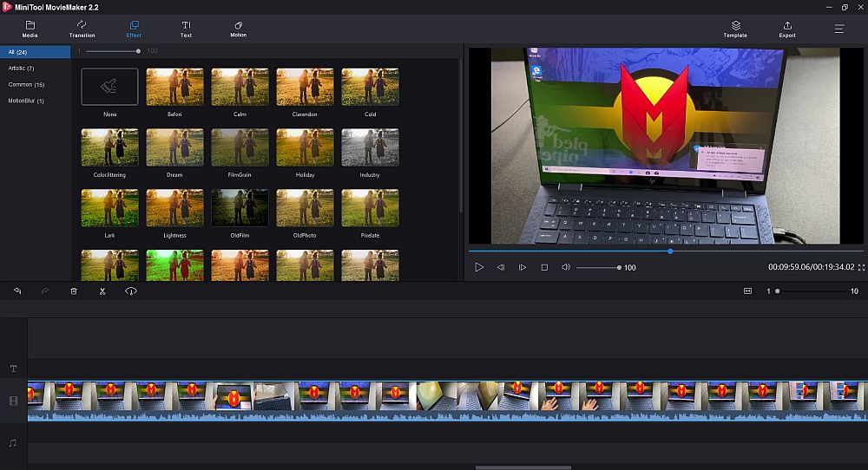Undo the last action
The height and width of the screenshot is (470, 868).
click(17, 290)
